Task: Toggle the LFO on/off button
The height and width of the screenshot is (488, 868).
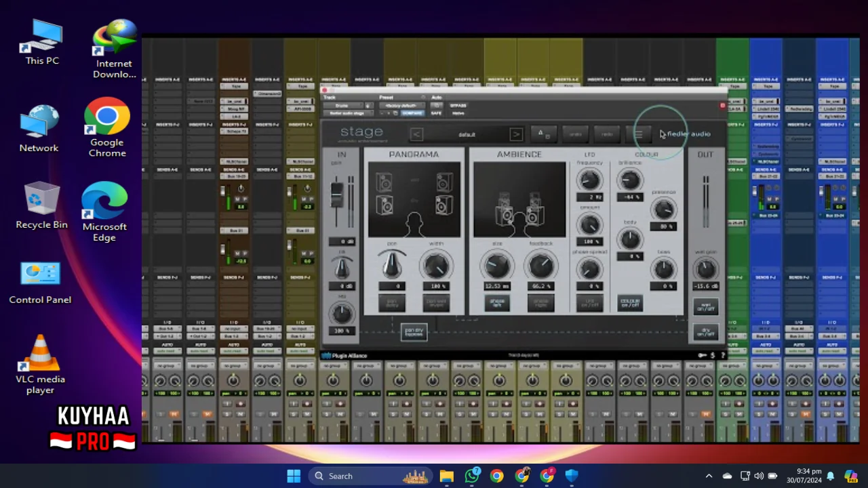Action: pyautogui.click(x=589, y=303)
